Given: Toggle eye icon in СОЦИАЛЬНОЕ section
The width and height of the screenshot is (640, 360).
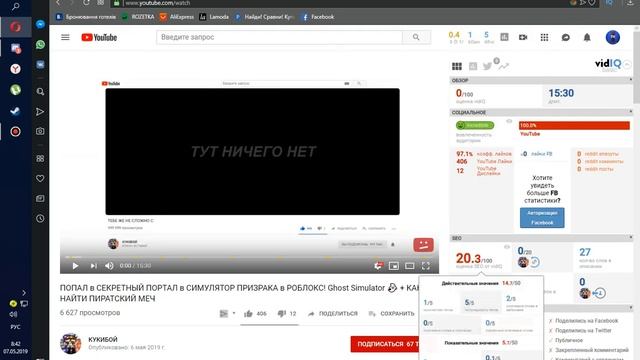Looking at the screenshot, I should click(509, 121).
